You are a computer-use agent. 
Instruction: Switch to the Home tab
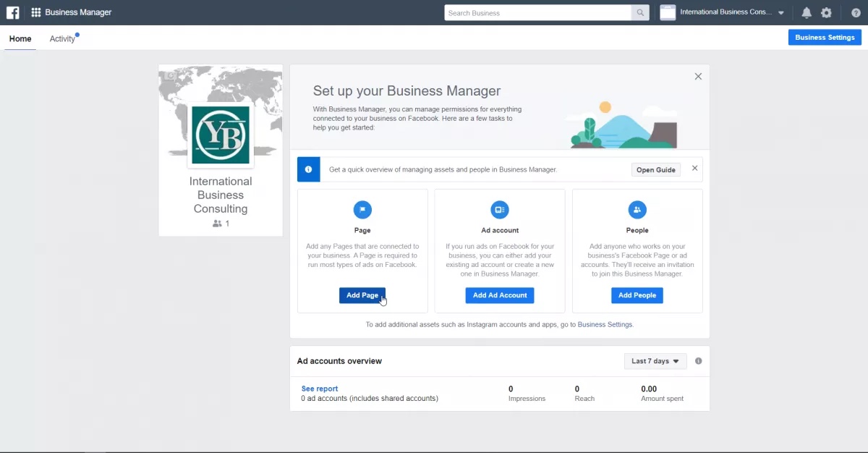pyautogui.click(x=20, y=39)
